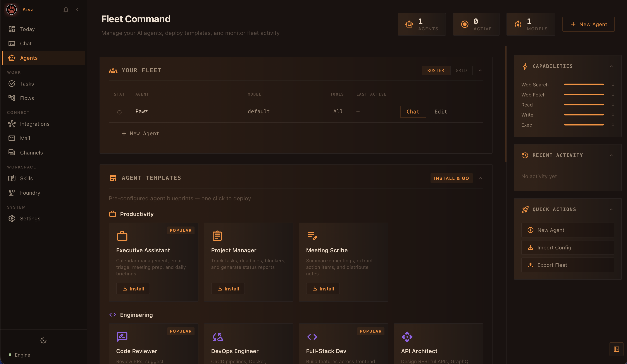Toggle dark mode with the moon icon
This screenshot has width=627, height=364.
pos(43,340)
